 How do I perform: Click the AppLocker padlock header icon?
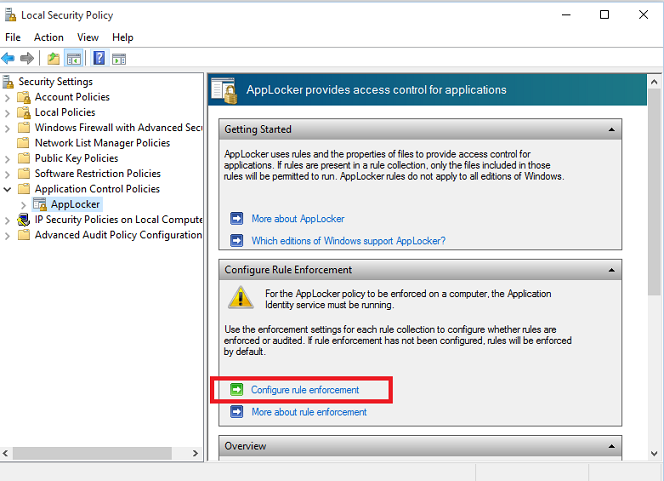pyautogui.click(x=224, y=90)
